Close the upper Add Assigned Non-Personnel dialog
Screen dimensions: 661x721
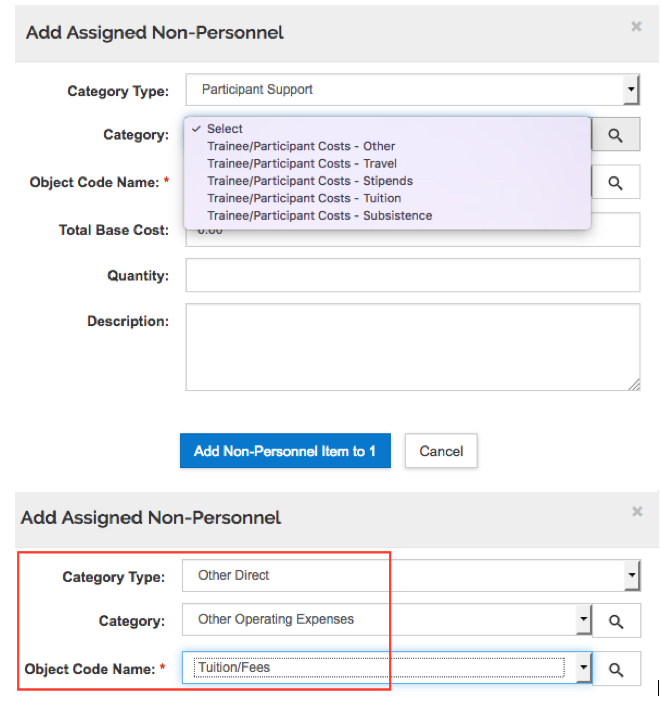coord(636,27)
